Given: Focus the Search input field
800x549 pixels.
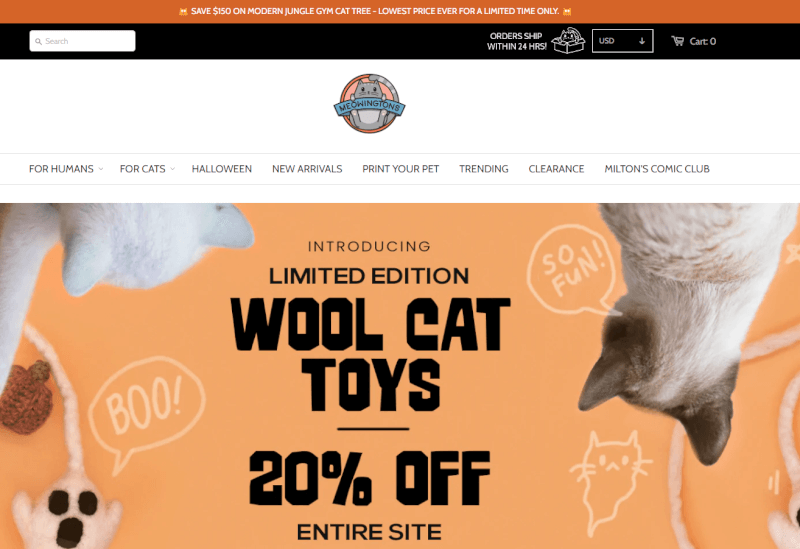Looking at the screenshot, I should (x=83, y=41).
